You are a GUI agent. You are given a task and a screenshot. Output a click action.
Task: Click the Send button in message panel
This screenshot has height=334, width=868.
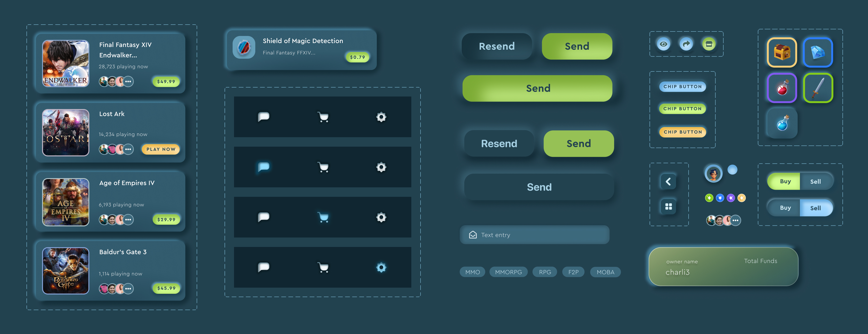(539, 187)
